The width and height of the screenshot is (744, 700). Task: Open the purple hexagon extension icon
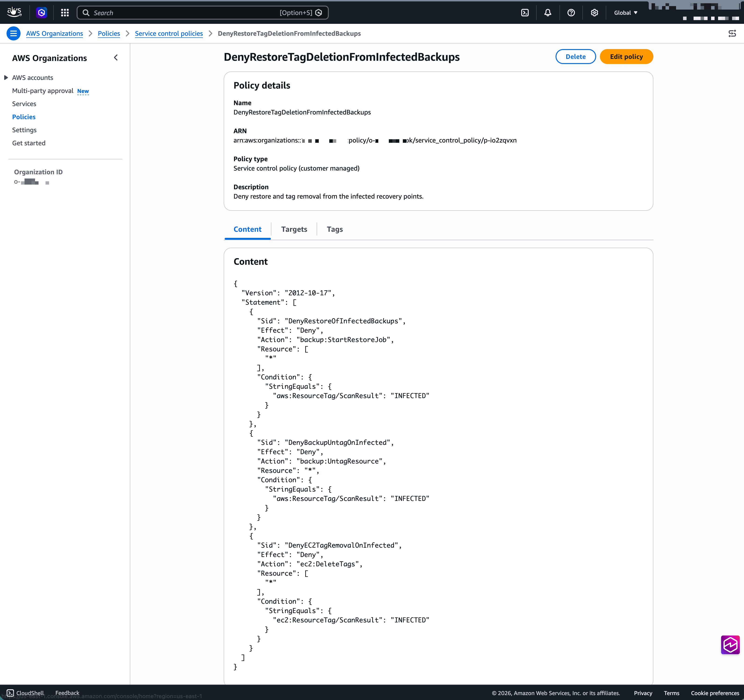[42, 13]
